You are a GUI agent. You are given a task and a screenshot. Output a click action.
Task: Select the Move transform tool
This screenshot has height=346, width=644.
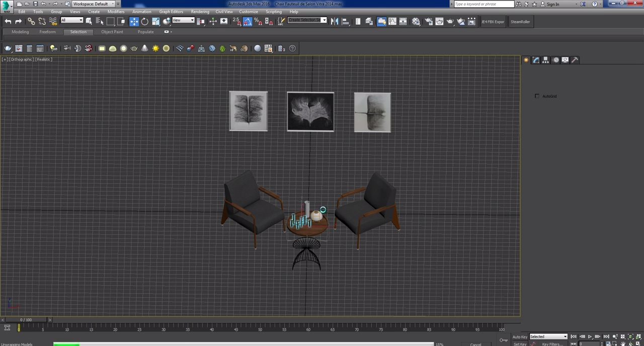click(134, 21)
